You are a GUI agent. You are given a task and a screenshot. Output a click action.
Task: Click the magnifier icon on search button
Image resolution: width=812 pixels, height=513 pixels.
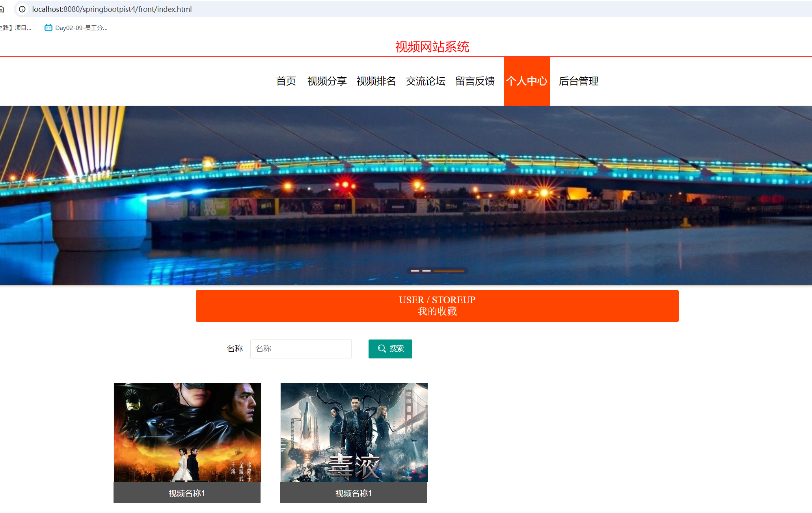point(382,349)
